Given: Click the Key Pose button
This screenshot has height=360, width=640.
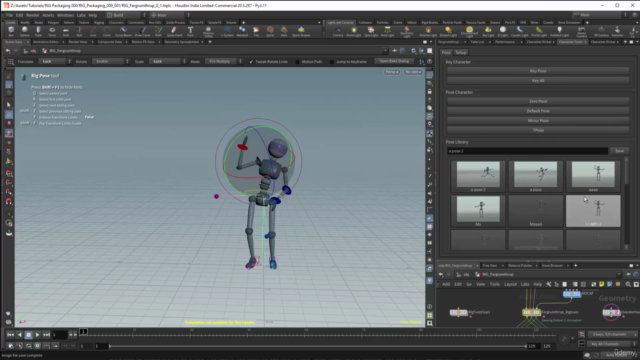Looking at the screenshot, I should [x=538, y=71].
